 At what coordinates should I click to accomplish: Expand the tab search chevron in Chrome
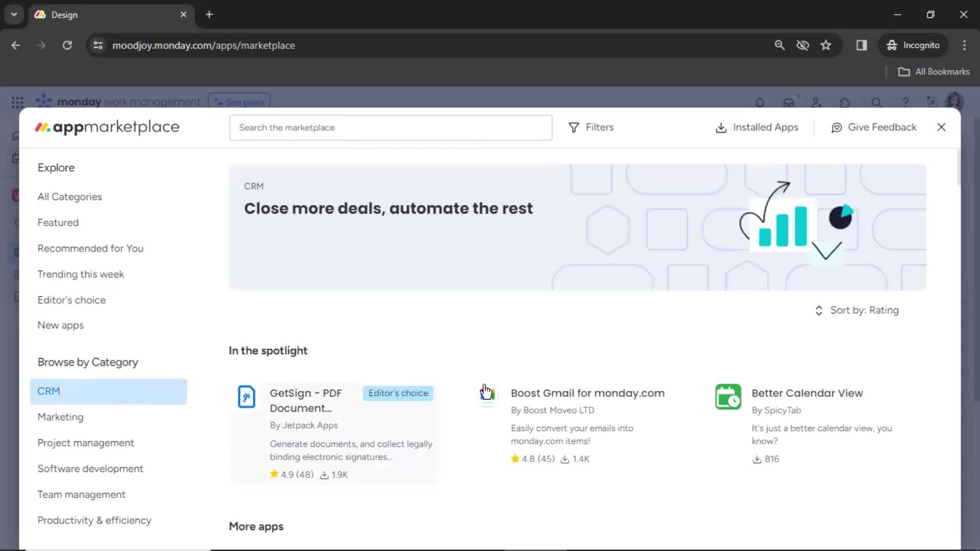[x=14, y=15]
